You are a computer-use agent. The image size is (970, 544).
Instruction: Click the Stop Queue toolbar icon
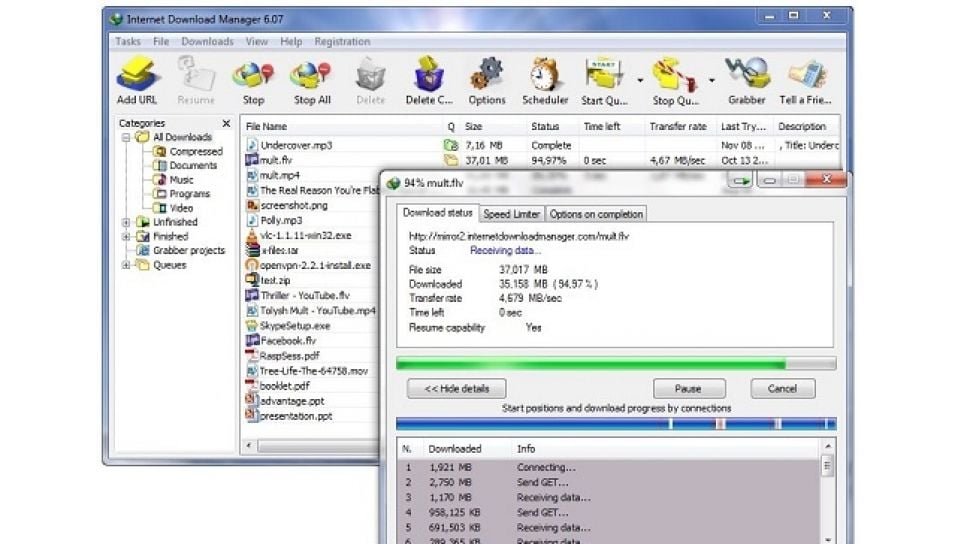pos(675,75)
